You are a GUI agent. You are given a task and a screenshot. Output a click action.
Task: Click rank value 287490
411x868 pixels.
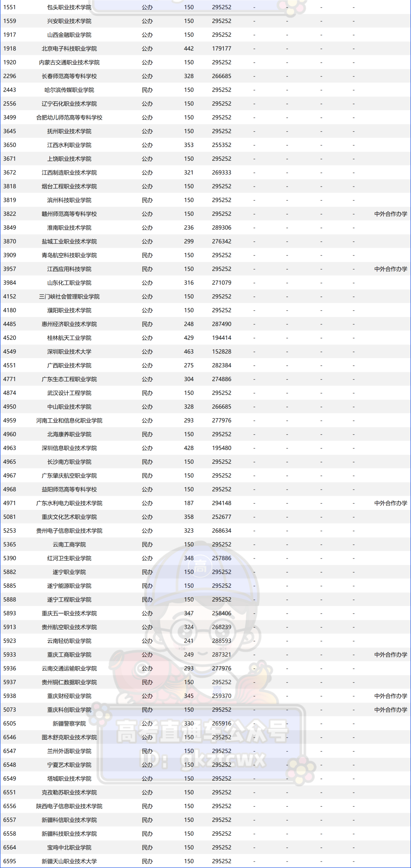pyautogui.click(x=222, y=324)
